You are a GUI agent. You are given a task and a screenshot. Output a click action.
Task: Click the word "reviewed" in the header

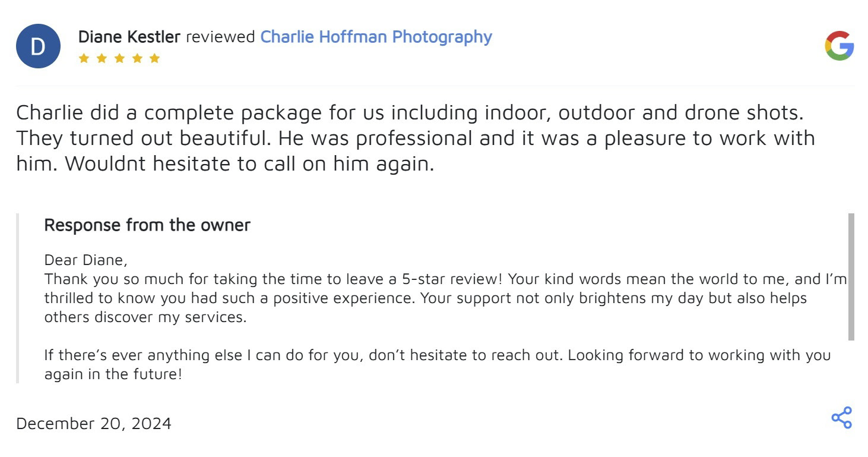pyautogui.click(x=220, y=37)
